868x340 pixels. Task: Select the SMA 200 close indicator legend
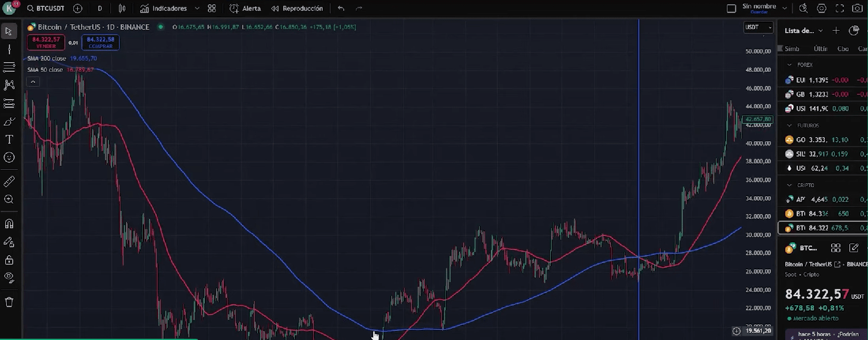[x=47, y=59]
